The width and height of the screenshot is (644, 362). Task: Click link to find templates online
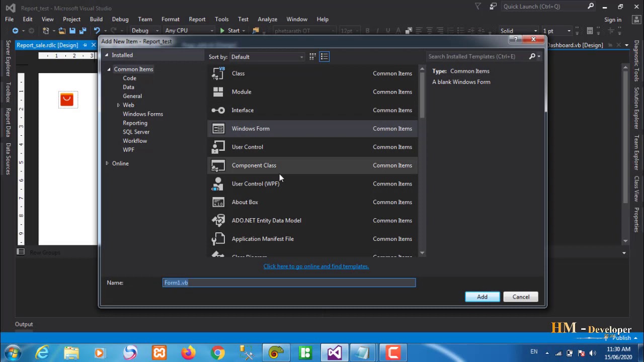tap(316, 266)
